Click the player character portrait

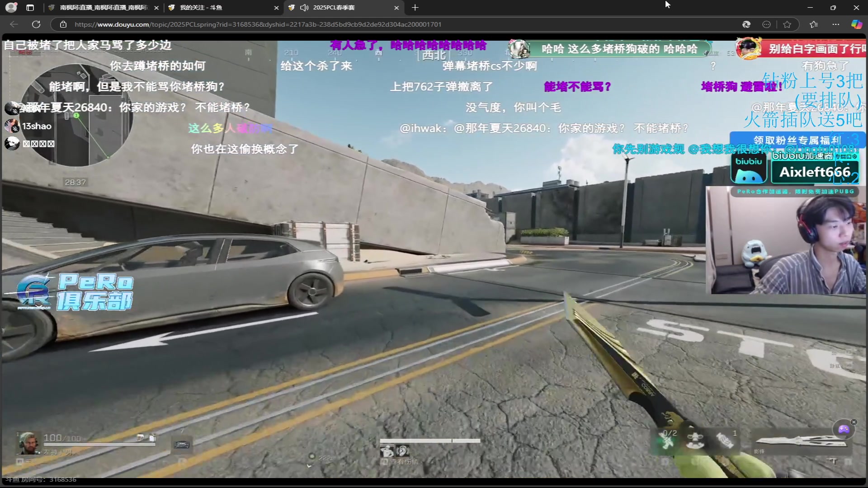(x=28, y=443)
